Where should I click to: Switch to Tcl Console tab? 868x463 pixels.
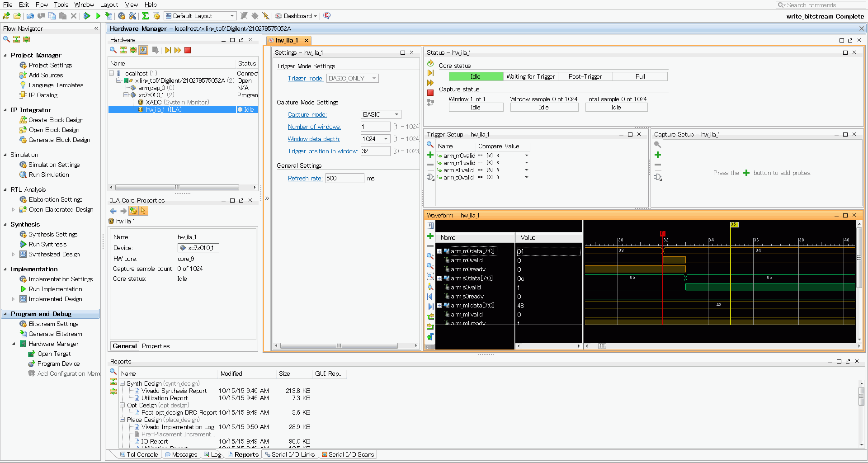tap(139, 454)
